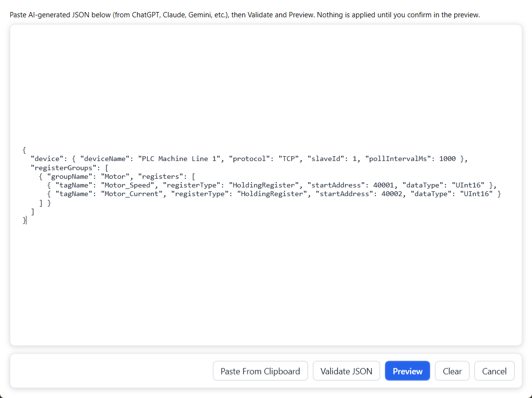Click the "PLC Machine Line 1" device name
532x398 pixels.
click(x=179, y=159)
